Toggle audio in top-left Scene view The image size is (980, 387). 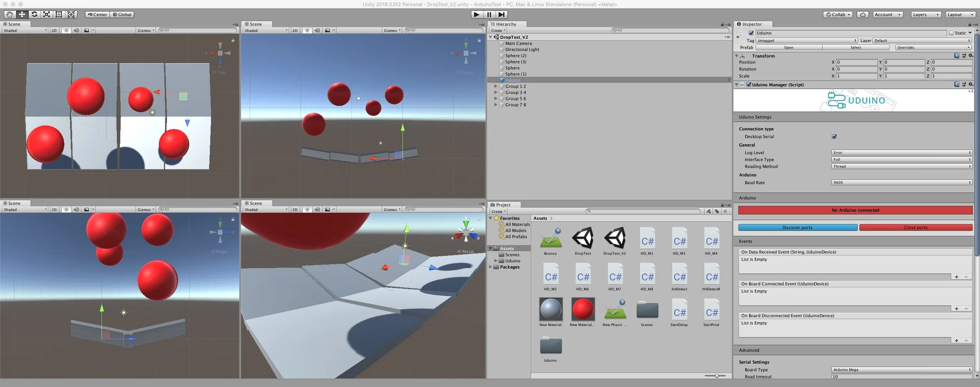[x=76, y=30]
